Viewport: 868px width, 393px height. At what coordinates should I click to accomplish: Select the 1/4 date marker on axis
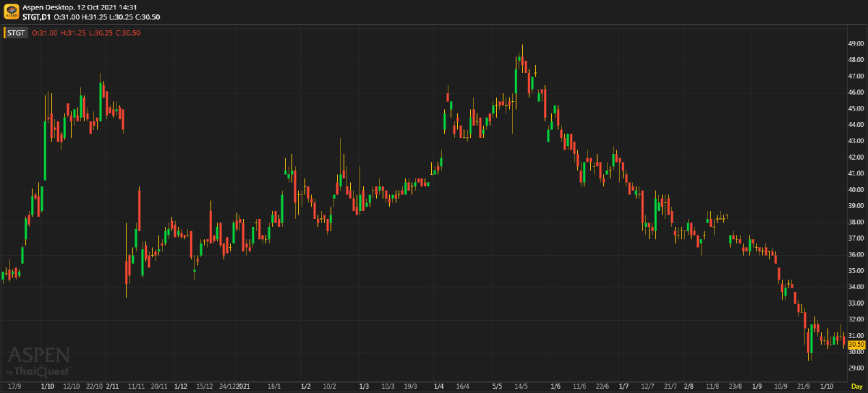point(438,386)
